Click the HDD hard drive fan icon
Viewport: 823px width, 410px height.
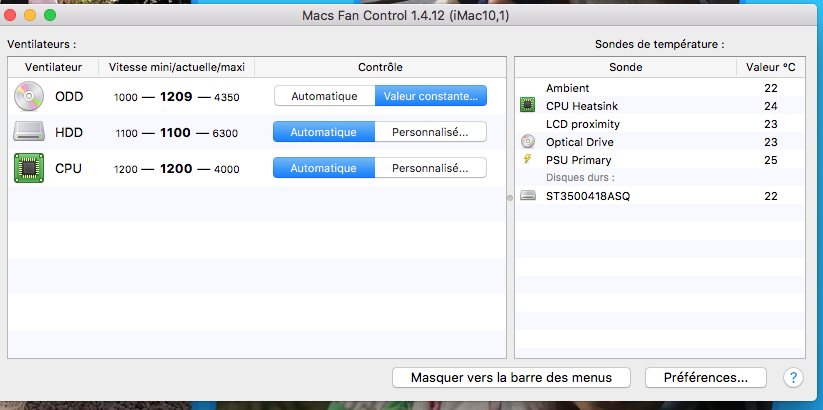click(x=29, y=133)
